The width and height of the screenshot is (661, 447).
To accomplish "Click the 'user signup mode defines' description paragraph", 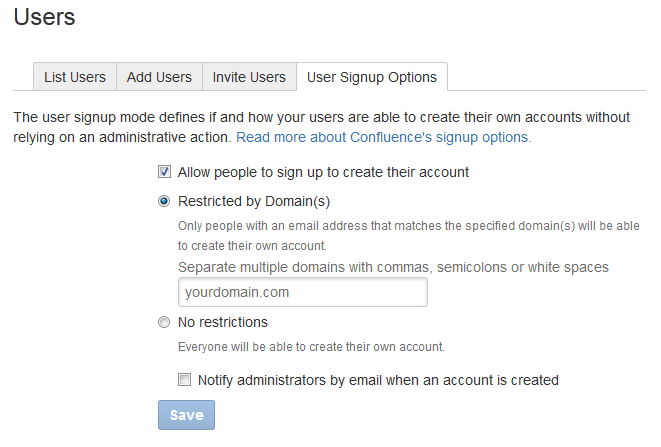I will [x=320, y=127].
